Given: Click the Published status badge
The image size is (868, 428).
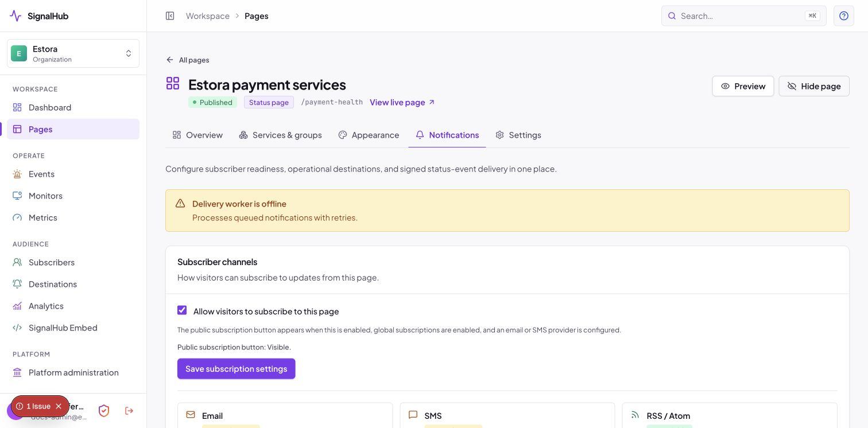Looking at the screenshot, I should pos(212,102).
